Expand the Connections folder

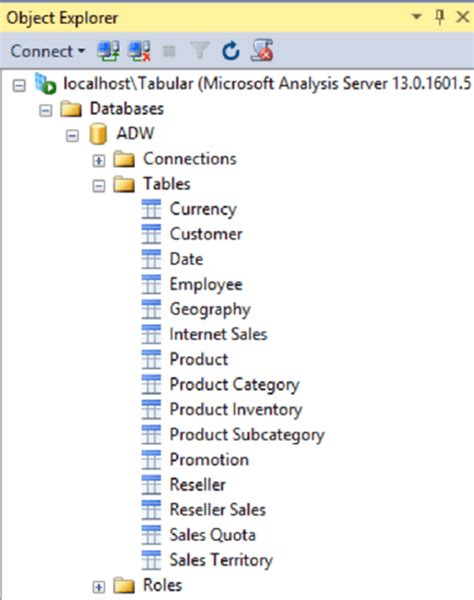tap(99, 161)
